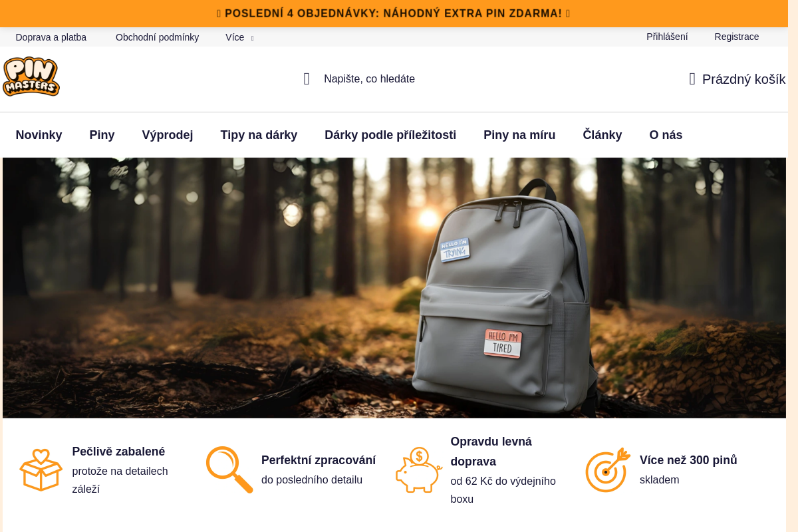
Task: Click the Pin Masters logo
Action: tap(31, 76)
